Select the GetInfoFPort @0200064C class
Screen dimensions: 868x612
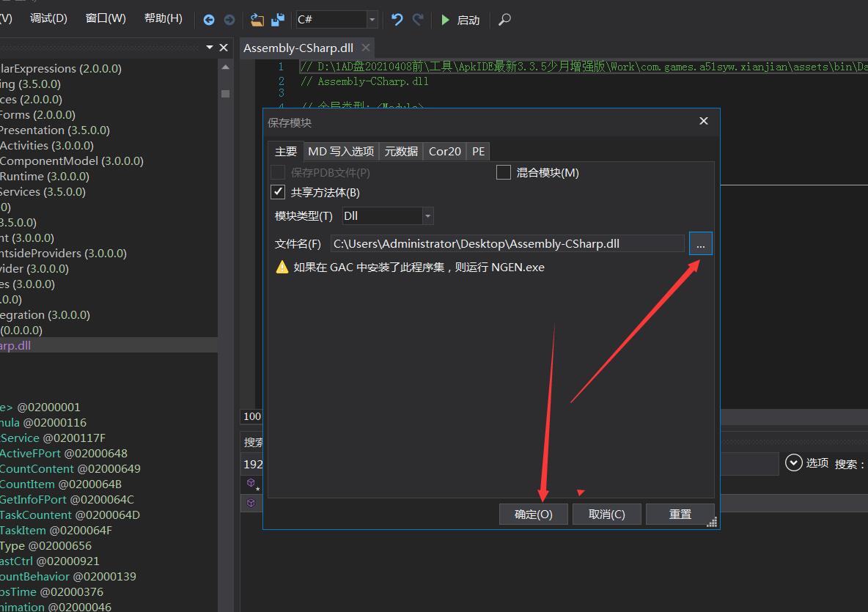click(67, 500)
